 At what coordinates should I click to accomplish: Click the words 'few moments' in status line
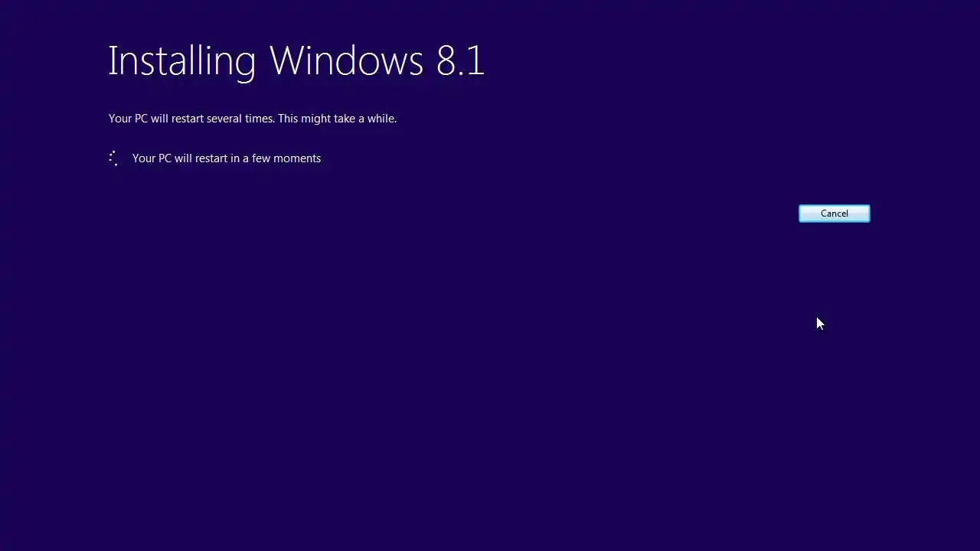pyautogui.click(x=292, y=158)
